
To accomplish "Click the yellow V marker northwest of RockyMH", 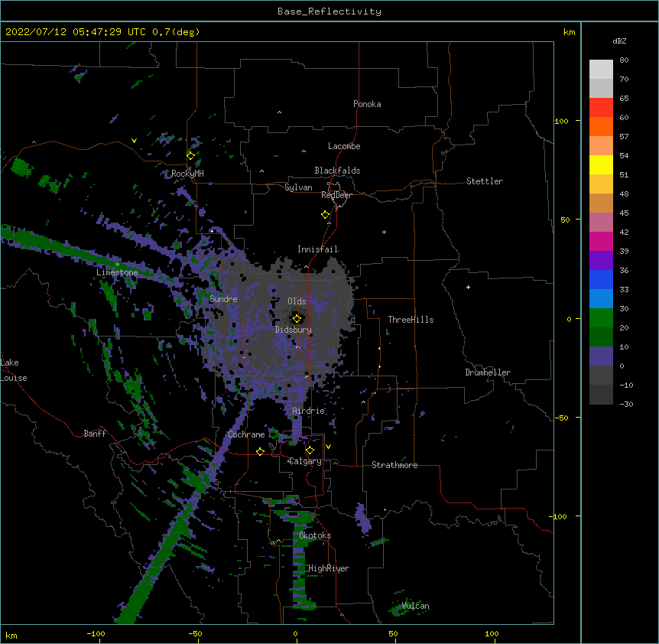I will coord(134,141).
